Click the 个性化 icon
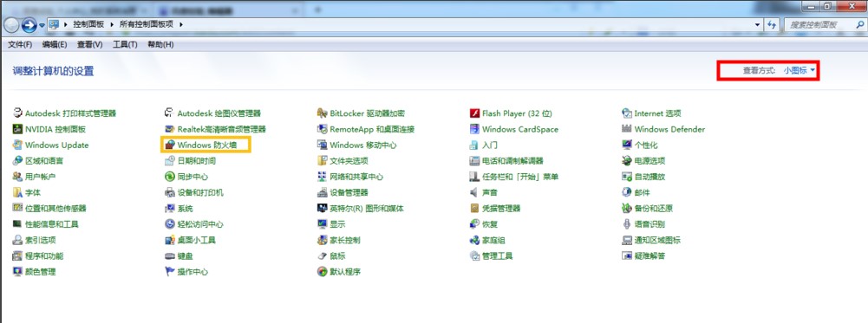 pos(627,145)
